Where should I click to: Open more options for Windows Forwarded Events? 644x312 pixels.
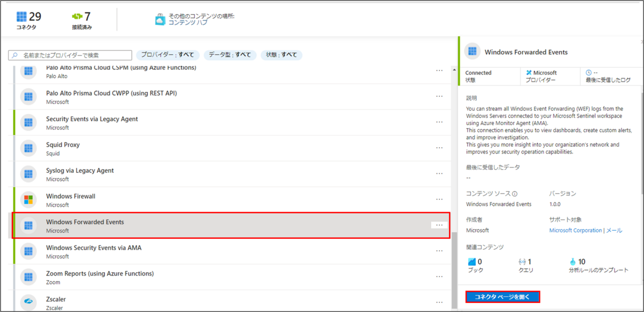[440, 225]
